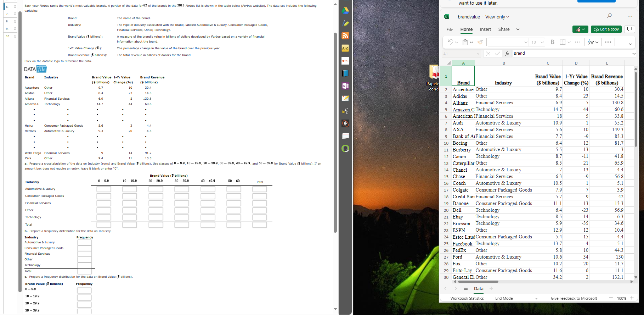Open the A+ grade dock icon
Viewport: 644px width, 315px height.
345,123
